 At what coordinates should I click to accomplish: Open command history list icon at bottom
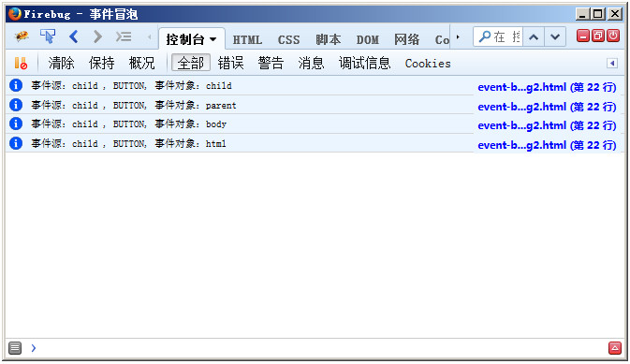[x=15, y=347]
